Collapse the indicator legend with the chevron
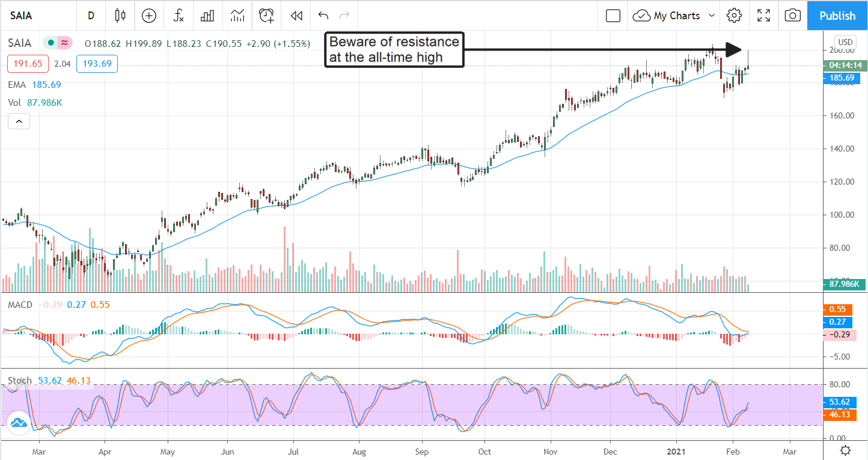Screen dimensions: 868x460 click(19, 122)
